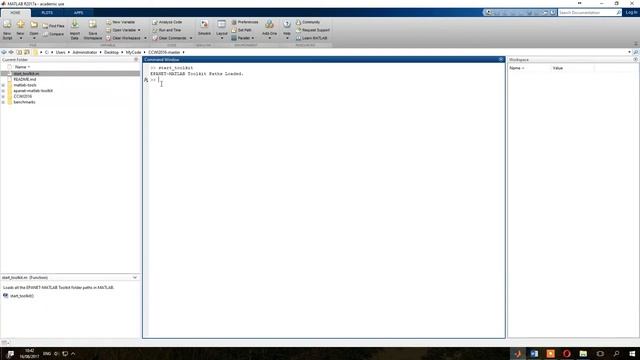
Task: Expand the Open Variable dropdown
Action: click(x=139, y=30)
